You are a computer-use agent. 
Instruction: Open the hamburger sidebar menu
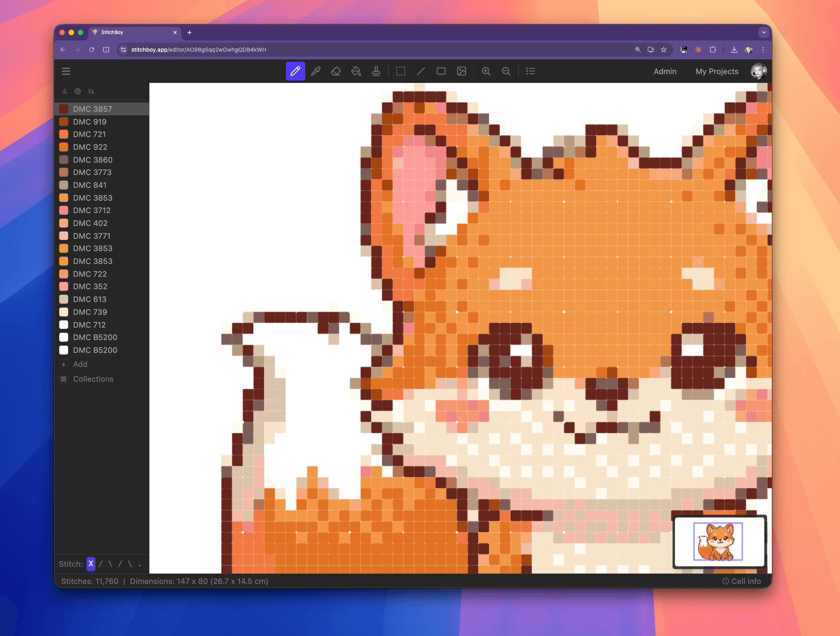tap(66, 71)
